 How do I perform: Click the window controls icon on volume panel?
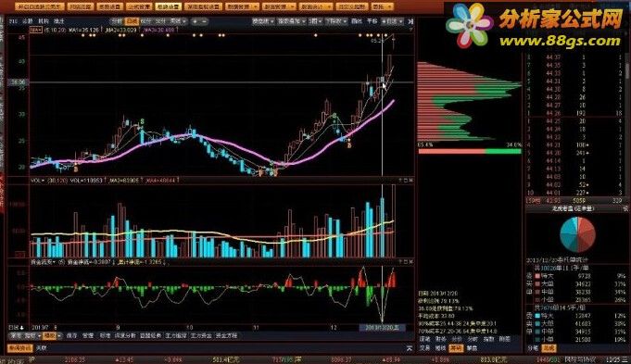[406, 181]
